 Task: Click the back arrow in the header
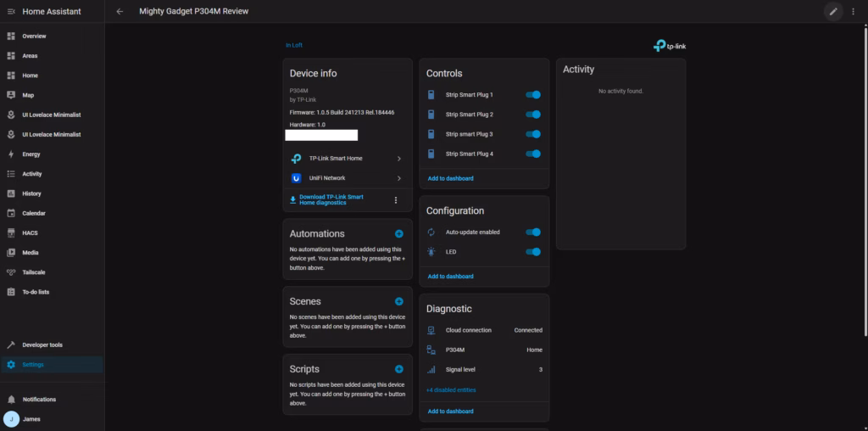(120, 12)
